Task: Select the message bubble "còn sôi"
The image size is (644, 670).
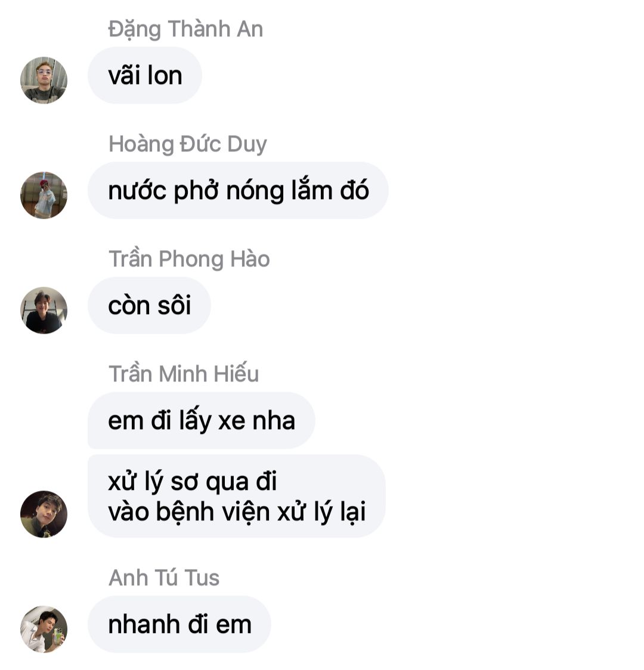Action: pos(149,306)
